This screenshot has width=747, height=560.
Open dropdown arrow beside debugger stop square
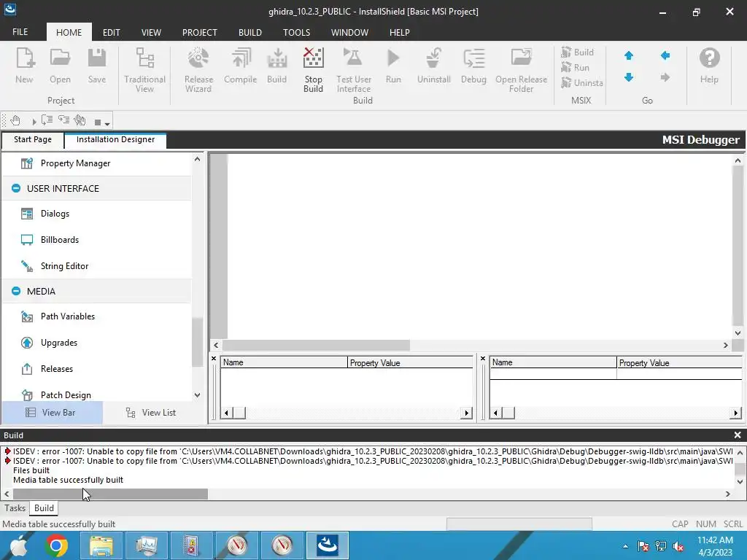coord(108,123)
